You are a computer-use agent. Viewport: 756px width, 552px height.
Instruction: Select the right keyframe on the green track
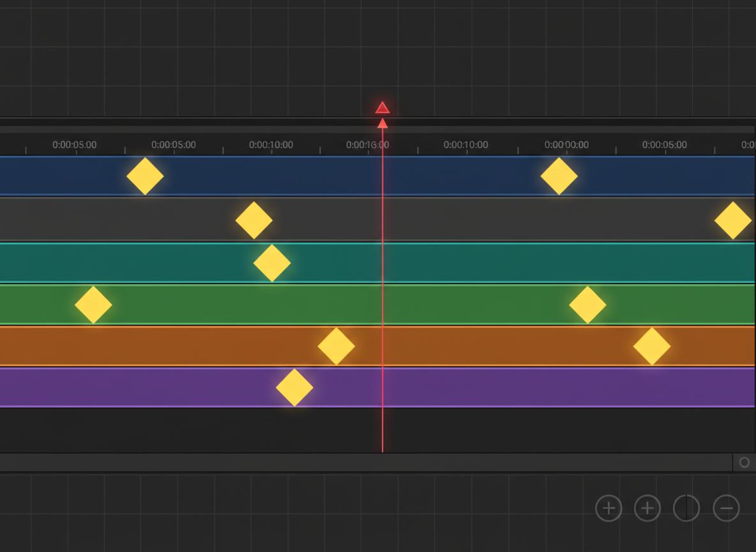click(x=587, y=305)
